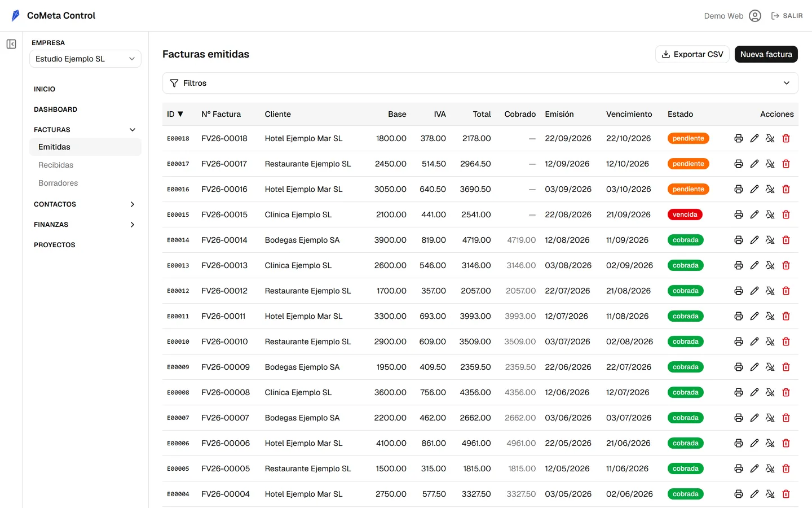Print invoice FV26-00005
Viewport: 812px width, 508px height.
tap(739, 468)
